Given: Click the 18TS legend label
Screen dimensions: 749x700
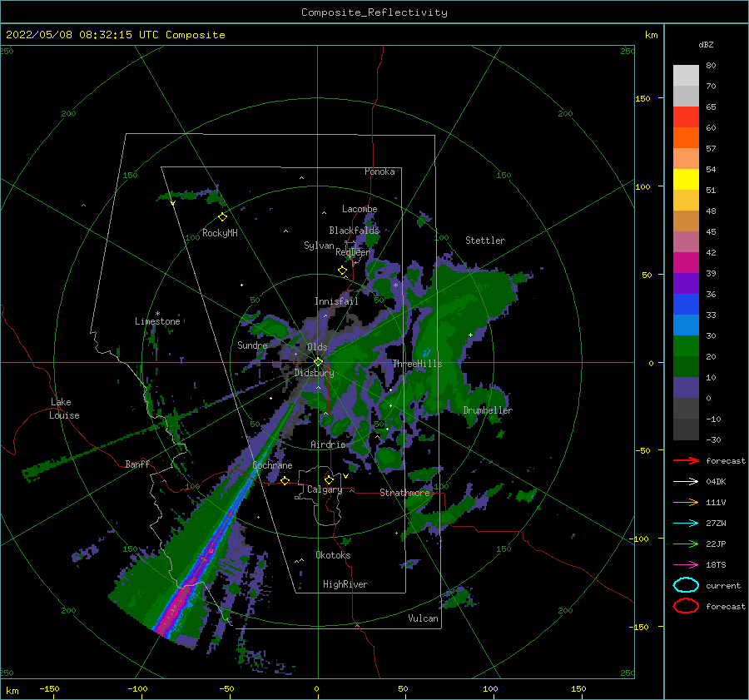Looking at the screenshot, I should pos(716,565).
